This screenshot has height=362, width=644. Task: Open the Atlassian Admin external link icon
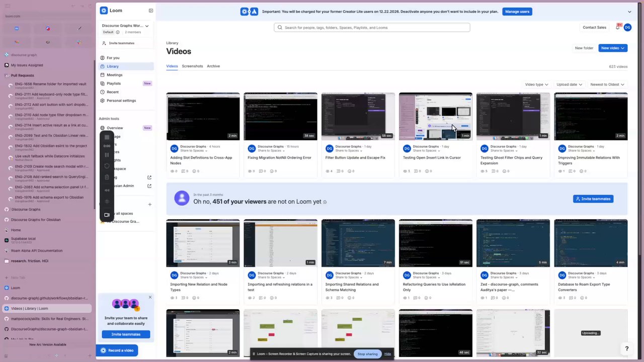(149, 186)
